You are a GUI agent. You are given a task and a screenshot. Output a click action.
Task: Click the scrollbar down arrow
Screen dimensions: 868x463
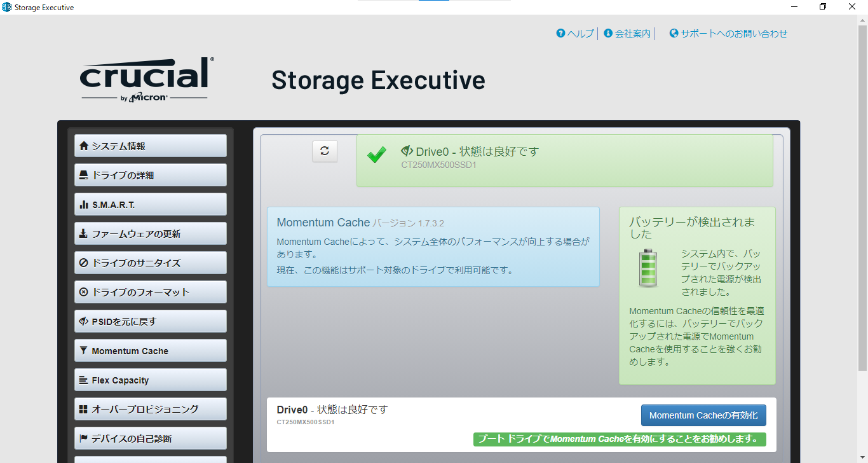point(862,458)
